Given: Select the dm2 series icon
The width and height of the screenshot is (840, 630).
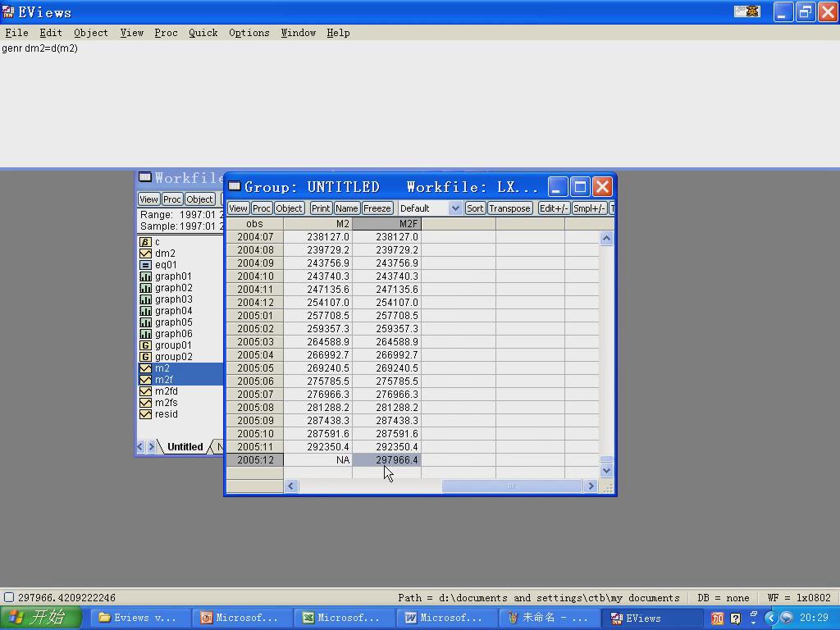Looking at the screenshot, I should pyautogui.click(x=145, y=253).
